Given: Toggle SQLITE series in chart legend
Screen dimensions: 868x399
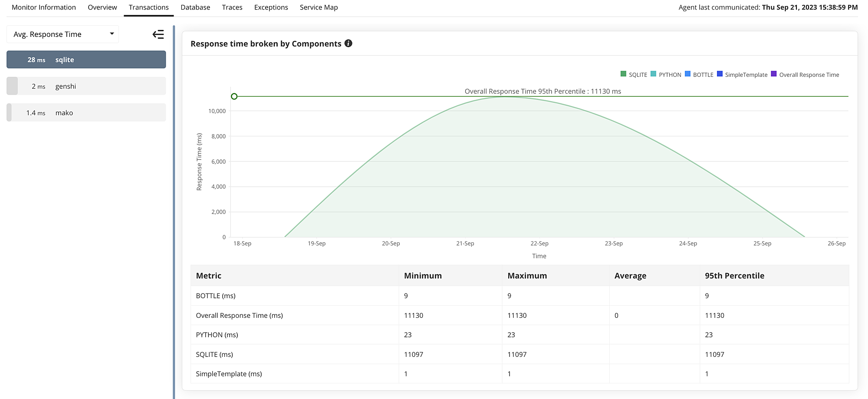Looking at the screenshot, I should 634,75.
